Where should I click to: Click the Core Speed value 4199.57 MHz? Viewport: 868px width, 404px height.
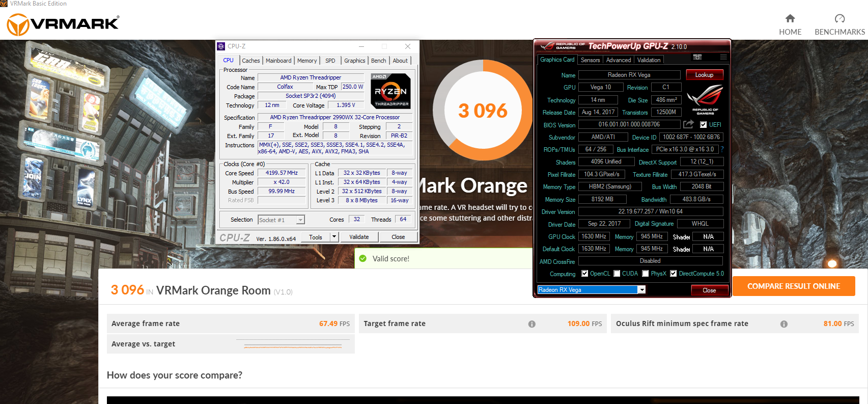point(282,173)
